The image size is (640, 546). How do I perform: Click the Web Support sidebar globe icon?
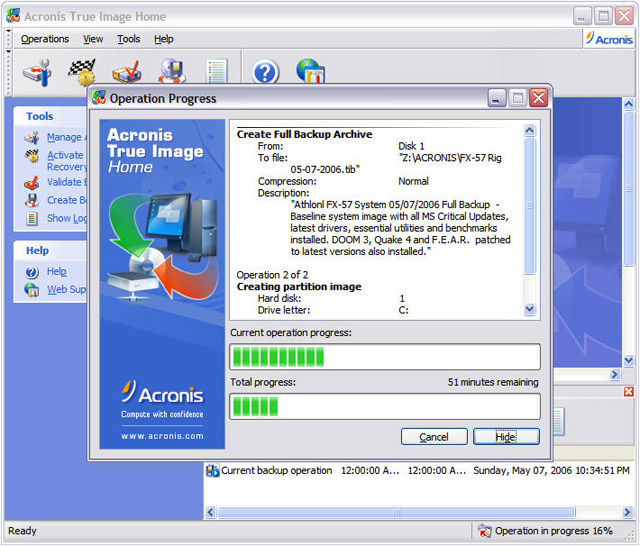pos(32,290)
